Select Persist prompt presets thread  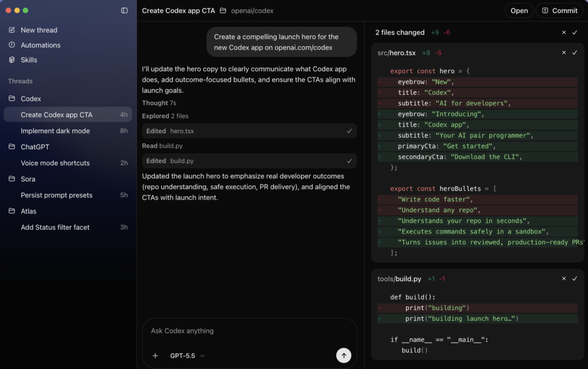pos(68,195)
